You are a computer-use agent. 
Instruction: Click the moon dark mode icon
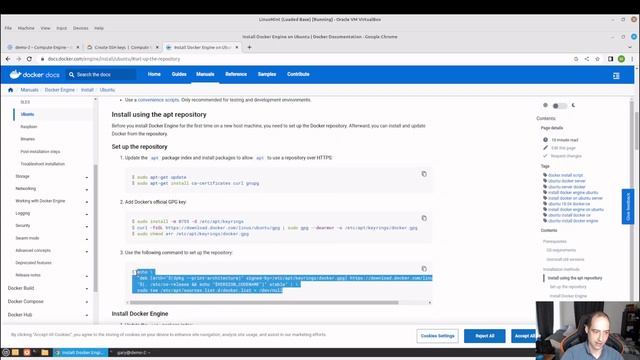573,105
